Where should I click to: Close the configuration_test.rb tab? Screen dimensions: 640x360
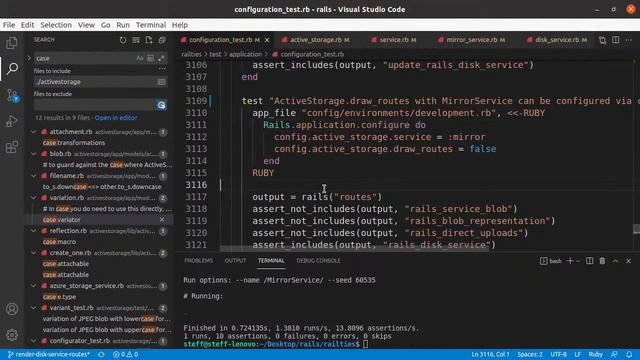(x=267, y=40)
